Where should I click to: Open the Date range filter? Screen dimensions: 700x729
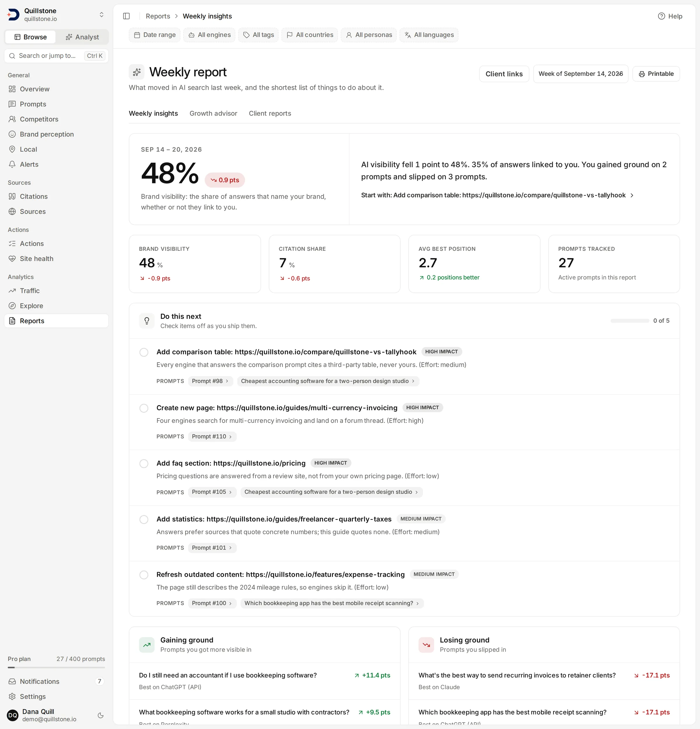tap(155, 35)
